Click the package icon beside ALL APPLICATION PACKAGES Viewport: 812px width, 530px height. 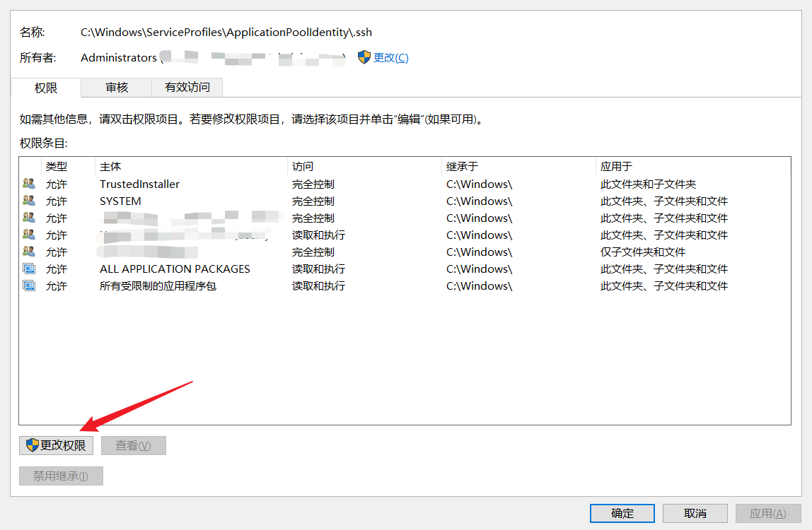29,269
